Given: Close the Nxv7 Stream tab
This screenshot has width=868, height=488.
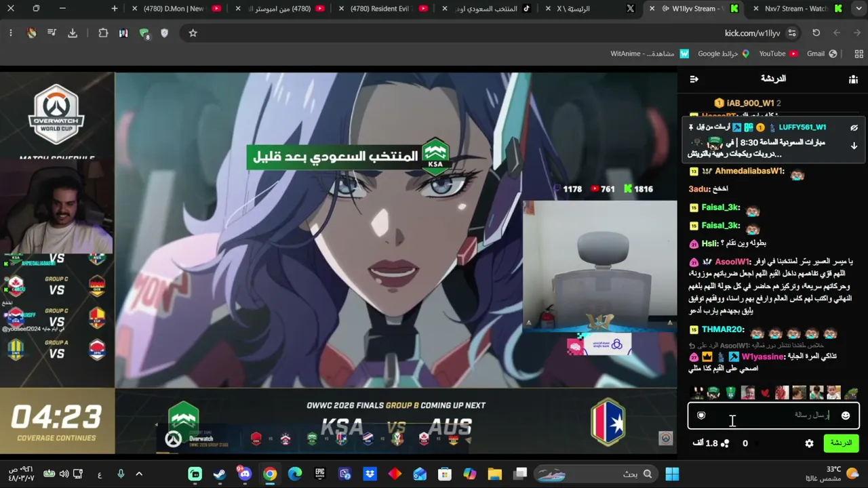Looking at the screenshot, I should pos(755,9).
